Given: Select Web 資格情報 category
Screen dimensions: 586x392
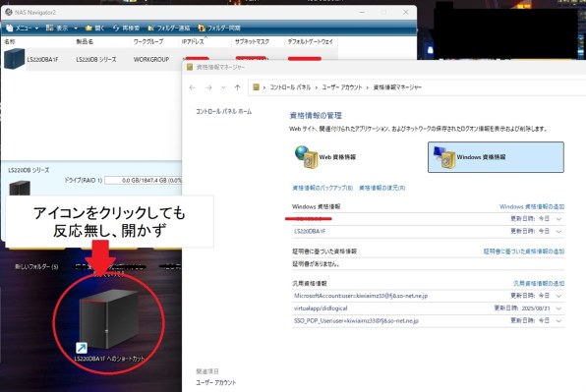Looking at the screenshot, I should pos(325,157).
